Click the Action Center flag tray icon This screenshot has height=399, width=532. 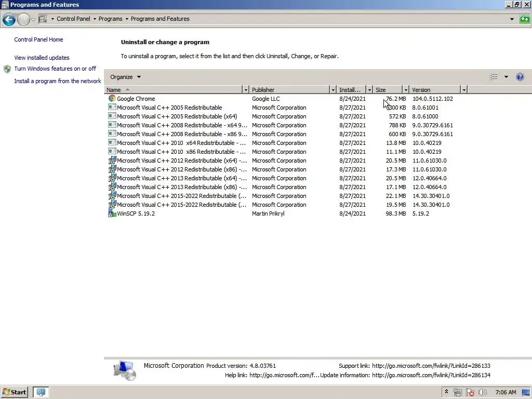point(470,393)
